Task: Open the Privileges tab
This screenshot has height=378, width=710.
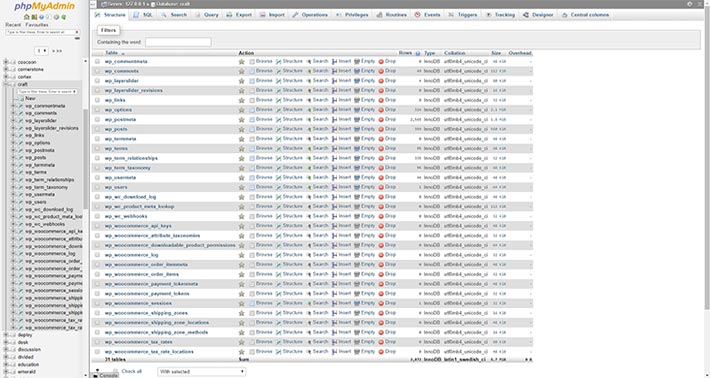Action: pyautogui.click(x=352, y=15)
